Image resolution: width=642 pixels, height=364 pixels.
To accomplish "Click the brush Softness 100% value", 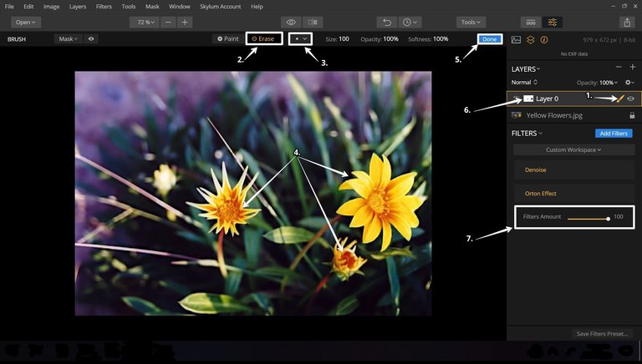I will 441,39.
